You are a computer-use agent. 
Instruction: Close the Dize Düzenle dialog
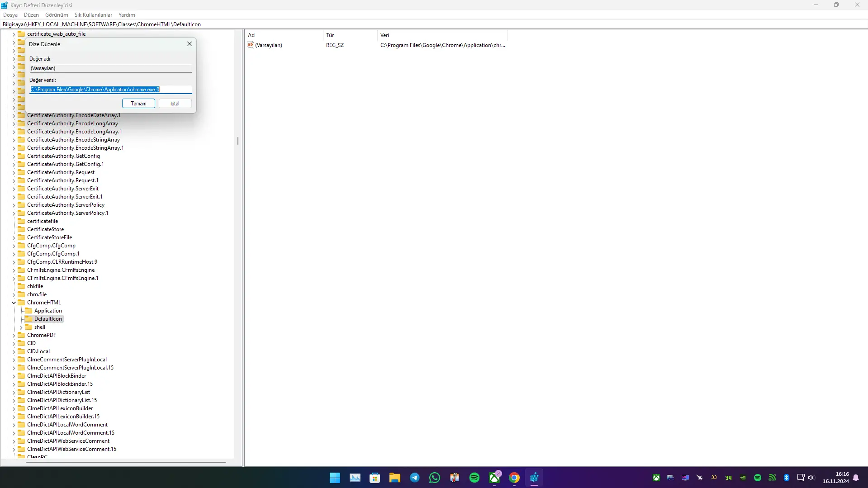point(190,44)
